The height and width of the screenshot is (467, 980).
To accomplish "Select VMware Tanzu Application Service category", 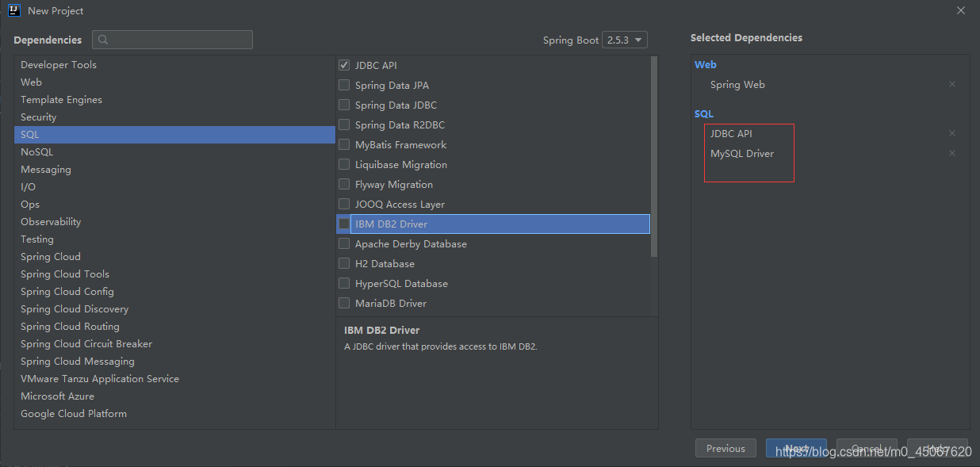I will pyautogui.click(x=174, y=379).
